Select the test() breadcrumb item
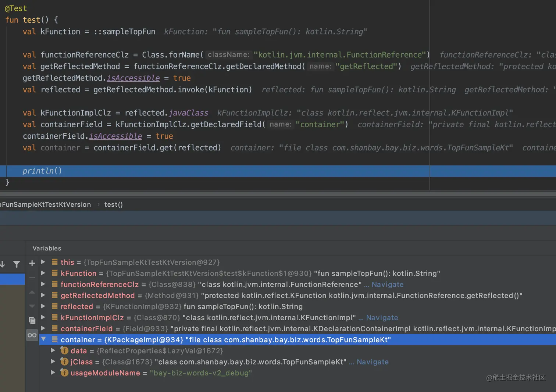Image resolution: width=556 pixels, height=392 pixels. pos(113,204)
